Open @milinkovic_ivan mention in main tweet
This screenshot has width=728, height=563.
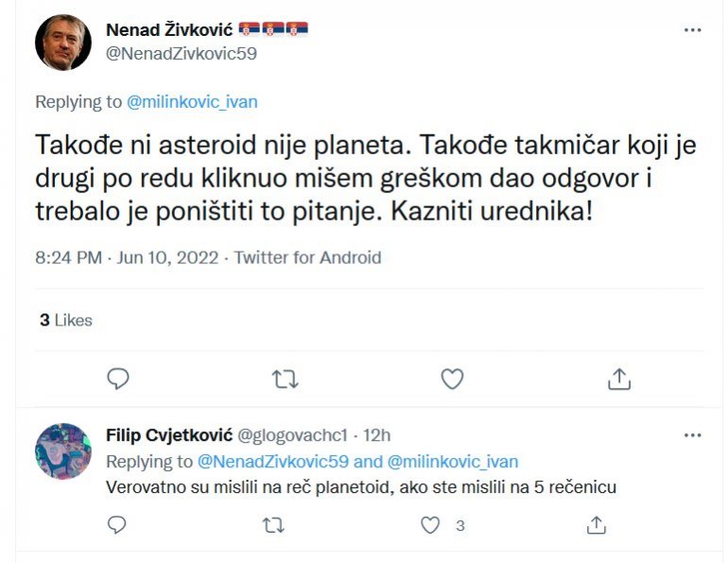point(192,102)
